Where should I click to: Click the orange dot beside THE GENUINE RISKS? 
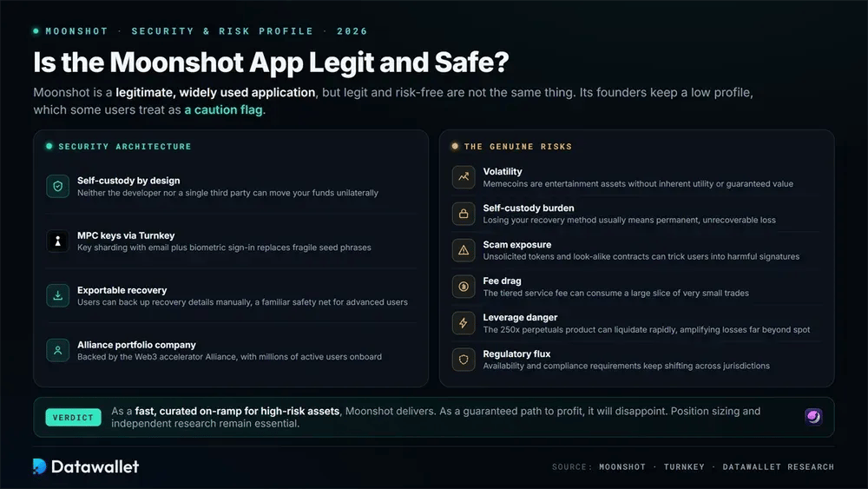tap(455, 146)
